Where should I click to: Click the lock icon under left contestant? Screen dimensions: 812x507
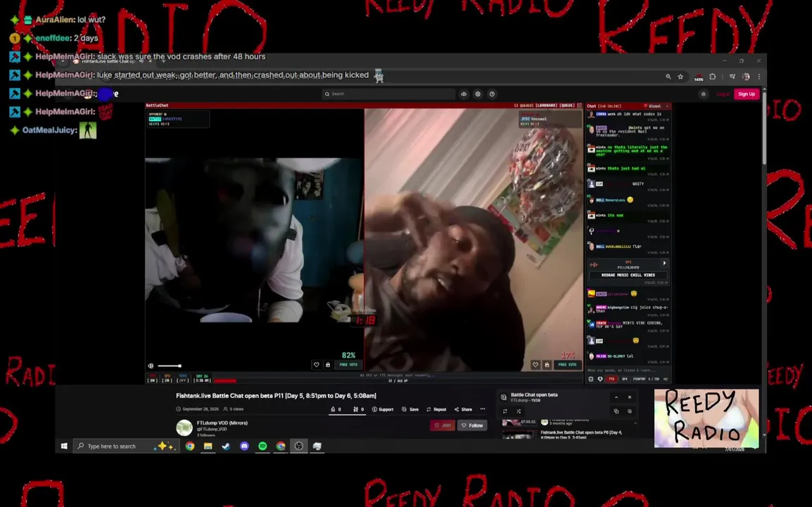(x=328, y=365)
